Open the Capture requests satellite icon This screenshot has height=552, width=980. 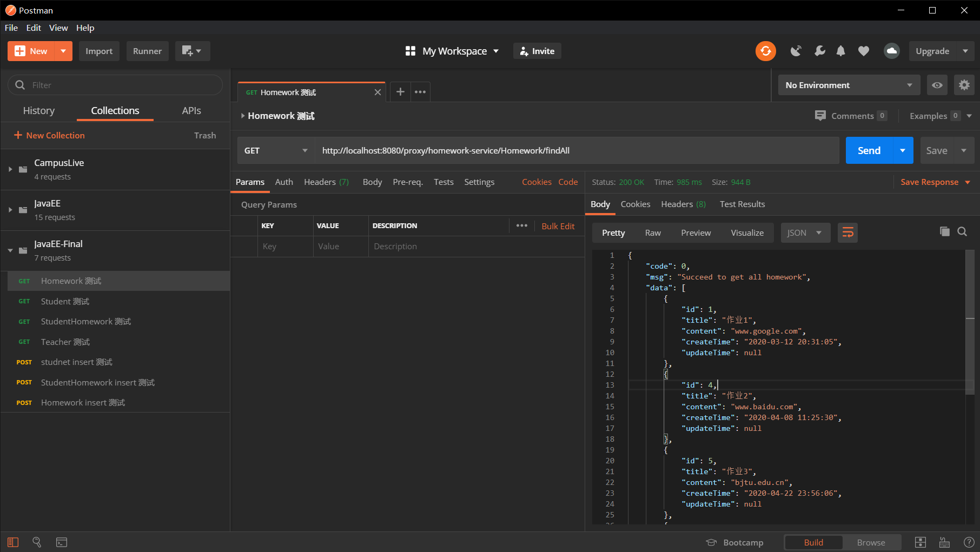click(796, 51)
